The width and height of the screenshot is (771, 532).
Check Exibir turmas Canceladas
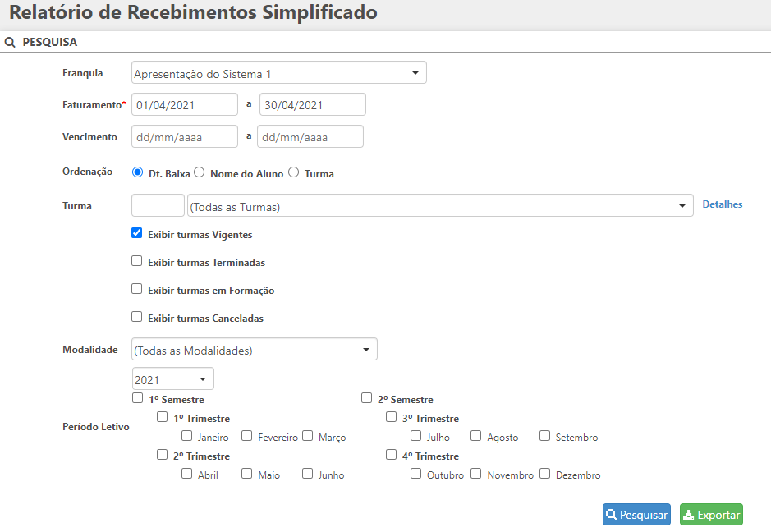point(137,317)
